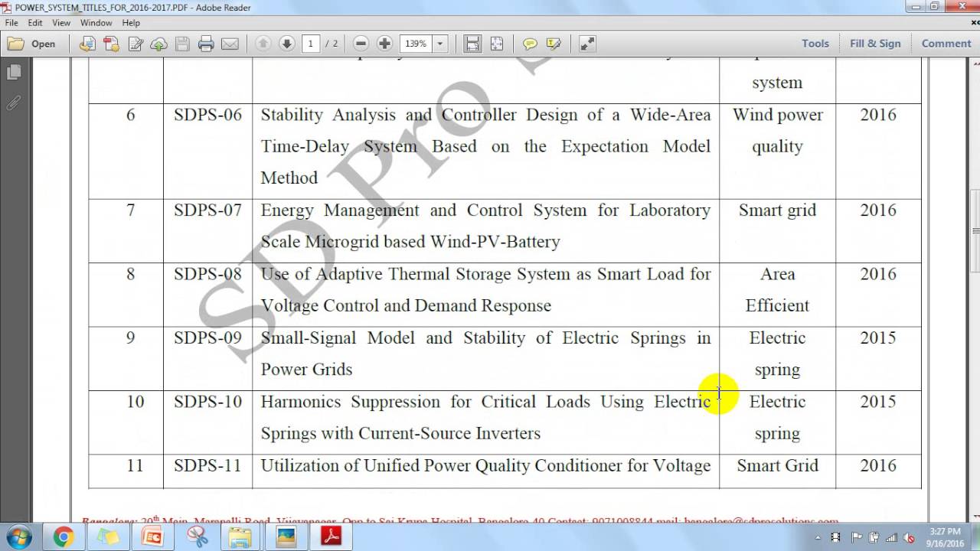This screenshot has width=980, height=551.
Task: Click the 'Area' domain text in row 8
Action: coord(777,274)
